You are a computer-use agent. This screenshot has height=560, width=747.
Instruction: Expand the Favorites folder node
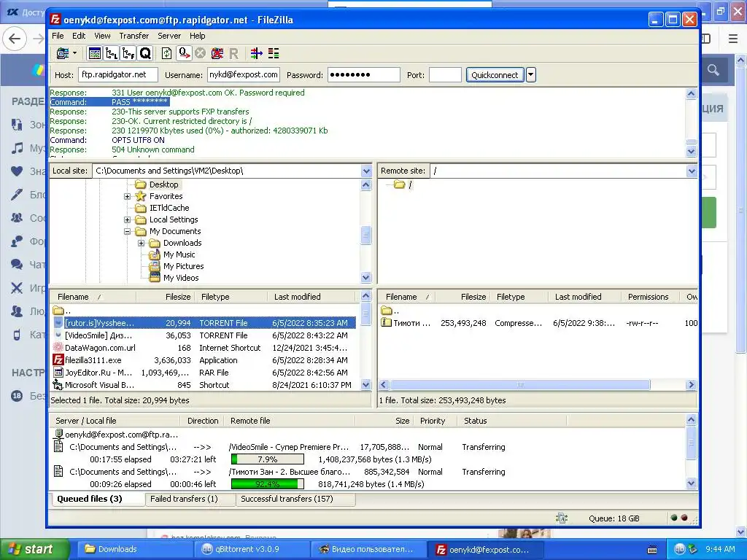(x=127, y=196)
